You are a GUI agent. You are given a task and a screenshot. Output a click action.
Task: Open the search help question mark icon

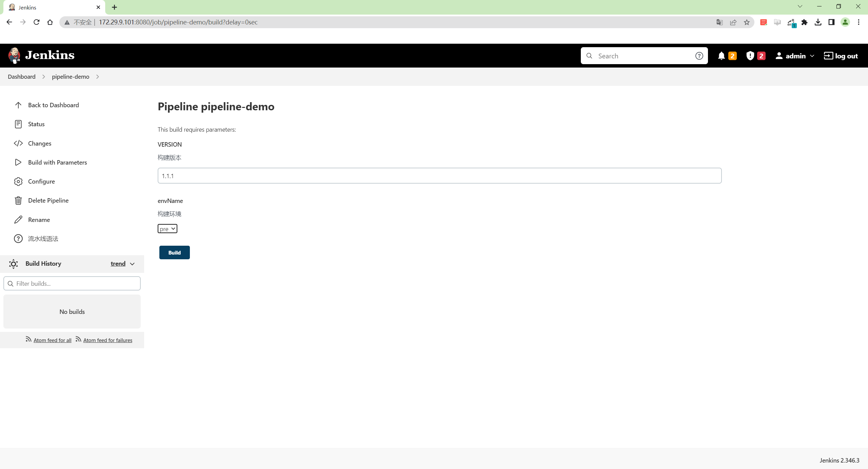click(x=699, y=56)
